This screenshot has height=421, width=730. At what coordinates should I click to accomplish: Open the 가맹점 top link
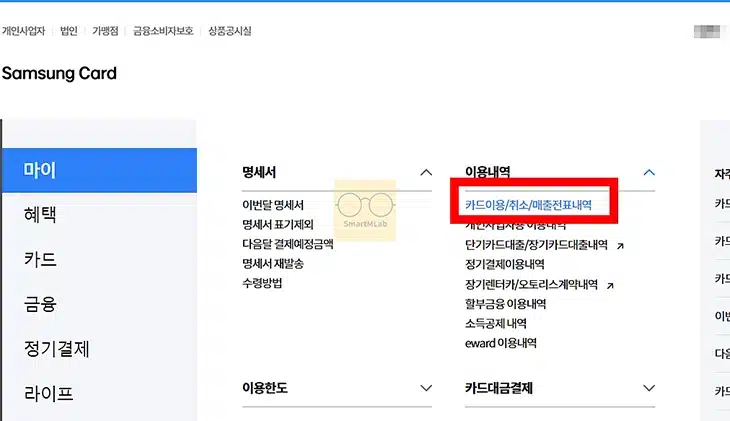click(x=105, y=31)
